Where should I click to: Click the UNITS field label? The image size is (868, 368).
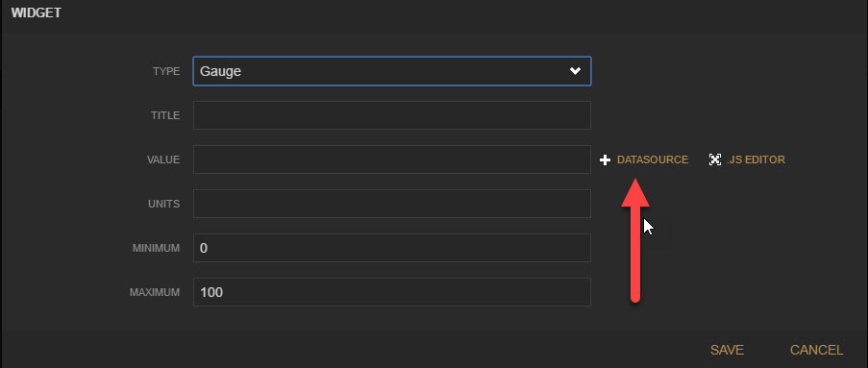[163, 205]
